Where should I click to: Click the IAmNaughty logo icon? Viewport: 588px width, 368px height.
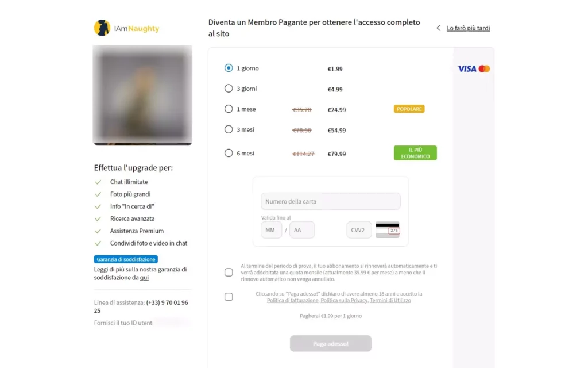[102, 28]
